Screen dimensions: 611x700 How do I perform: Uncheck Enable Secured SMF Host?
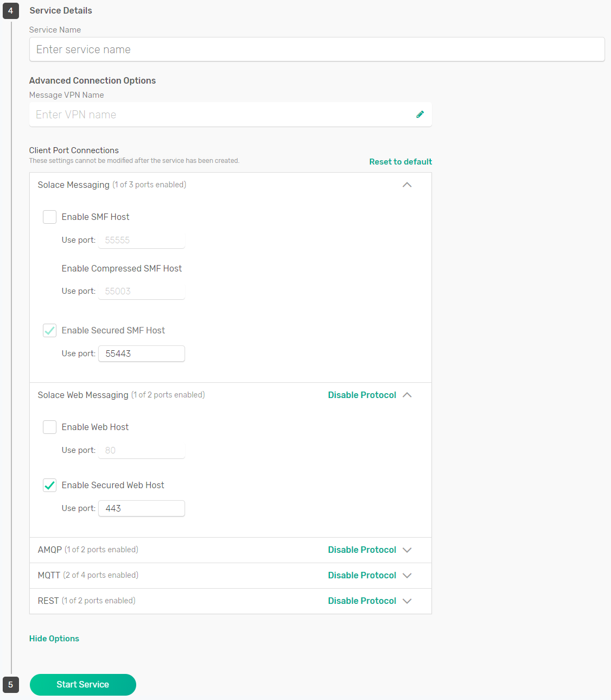point(50,331)
